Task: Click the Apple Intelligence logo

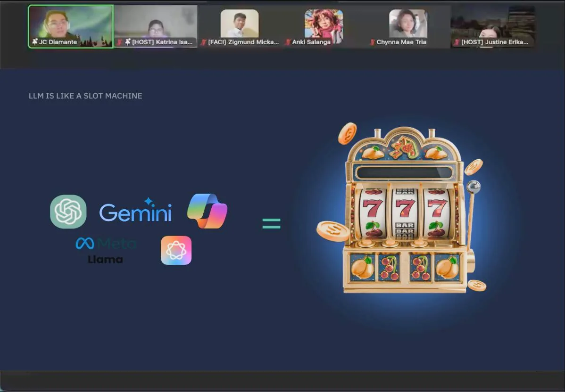Action: (x=176, y=251)
